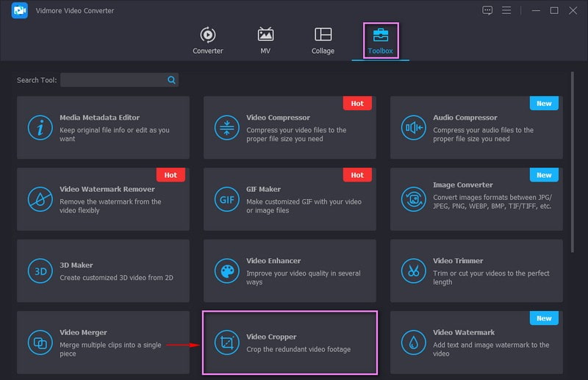
Task: Open the MV tab
Action: pyautogui.click(x=265, y=40)
